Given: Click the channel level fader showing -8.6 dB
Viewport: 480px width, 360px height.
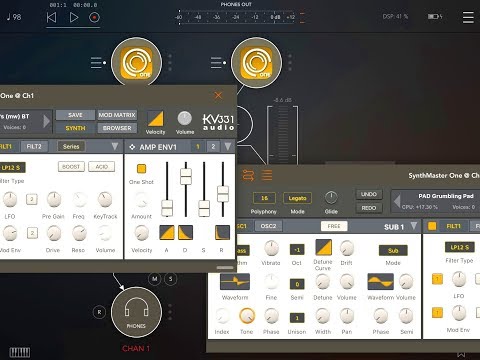Looking at the screenshot, I should click(283, 134).
